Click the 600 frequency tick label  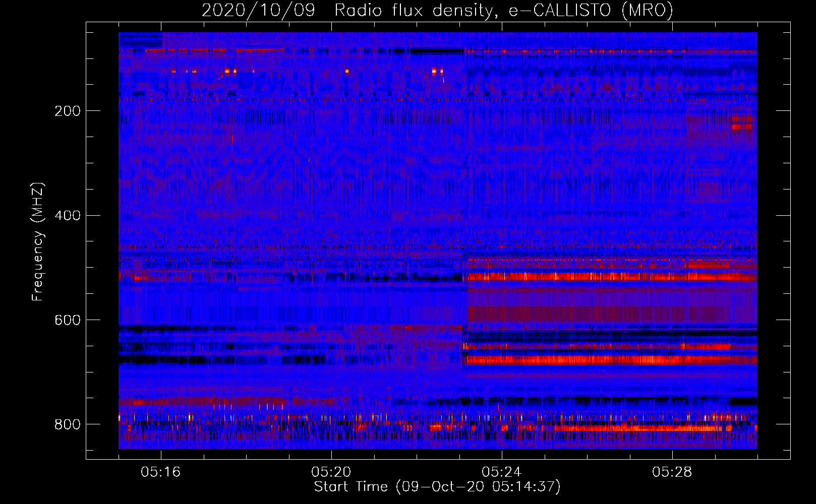(68, 320)
